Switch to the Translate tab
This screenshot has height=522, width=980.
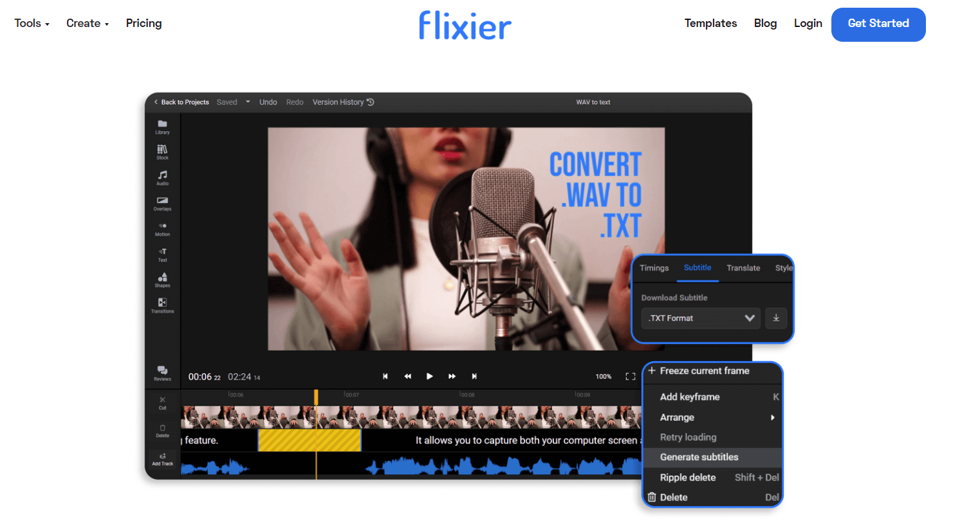[x=743, y=268]
